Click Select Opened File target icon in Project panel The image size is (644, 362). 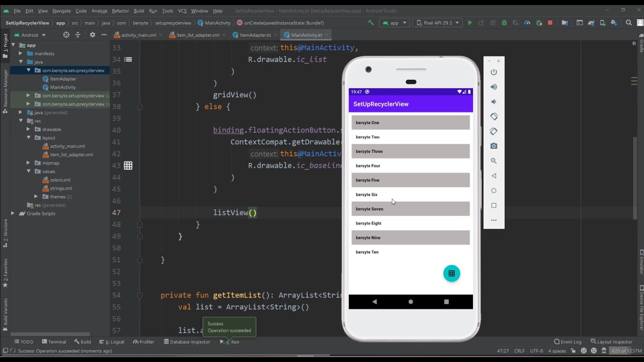pyautogui.click(x=66, y=35)
